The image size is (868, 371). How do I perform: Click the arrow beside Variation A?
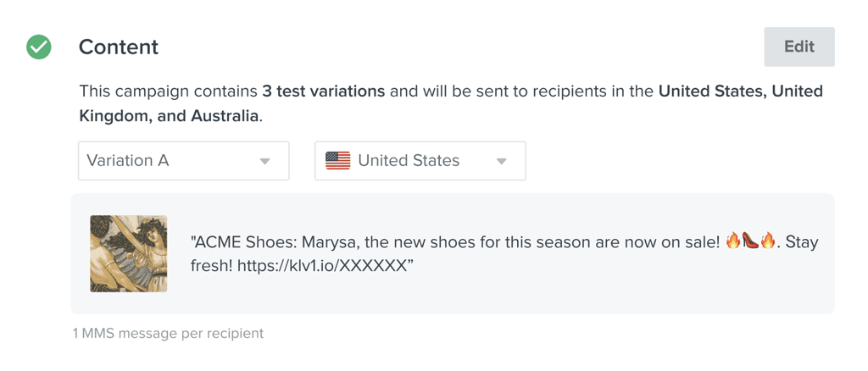(265, 162)
